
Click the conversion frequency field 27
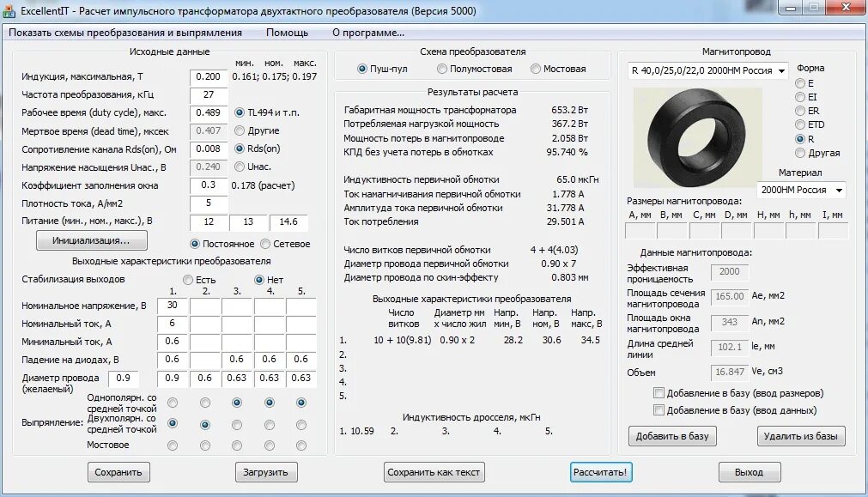point(209,94)
